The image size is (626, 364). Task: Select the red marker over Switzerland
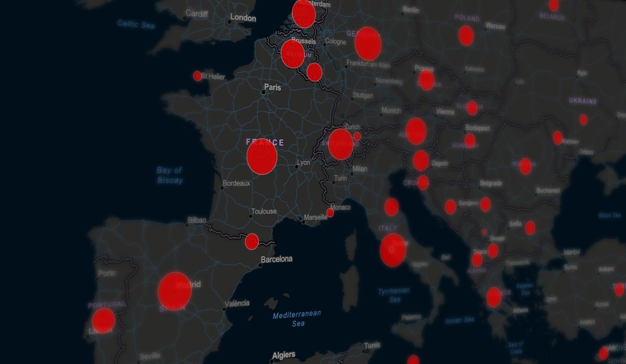pyautogui.click(x=341, y=144)
